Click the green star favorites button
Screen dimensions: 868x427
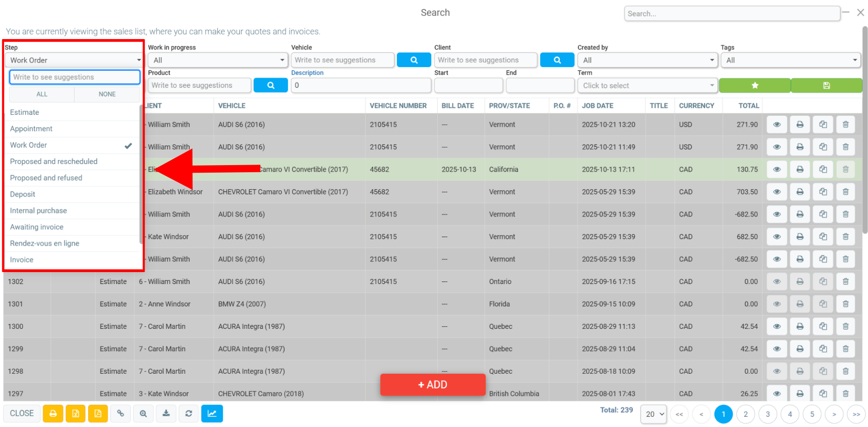pyautogui.click(x=754, y=85)
